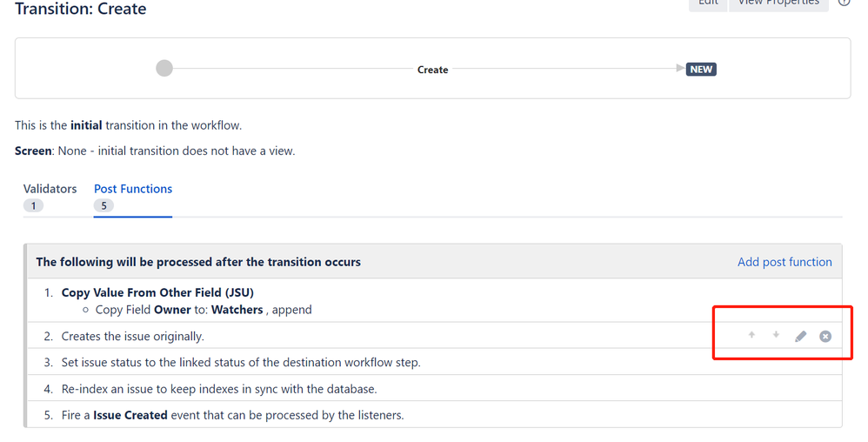Open View Properties for this transition
Screen dimensions: 868x442
pos(779,3)
